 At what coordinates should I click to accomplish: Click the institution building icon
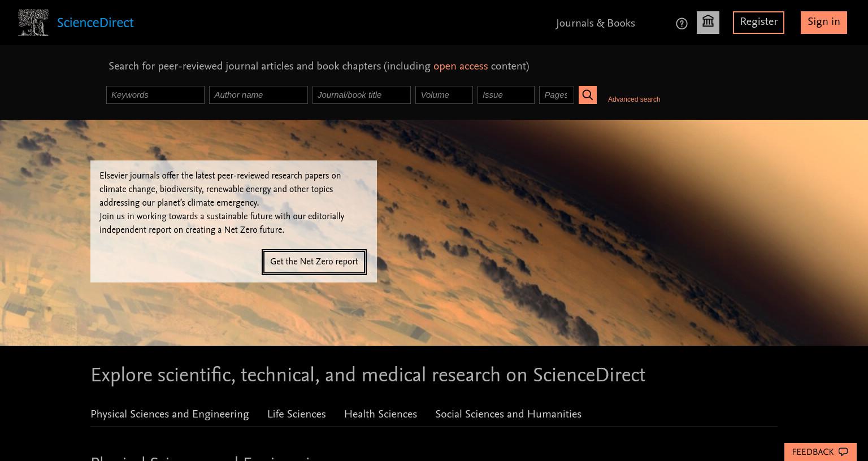click(x=708, y=23)
